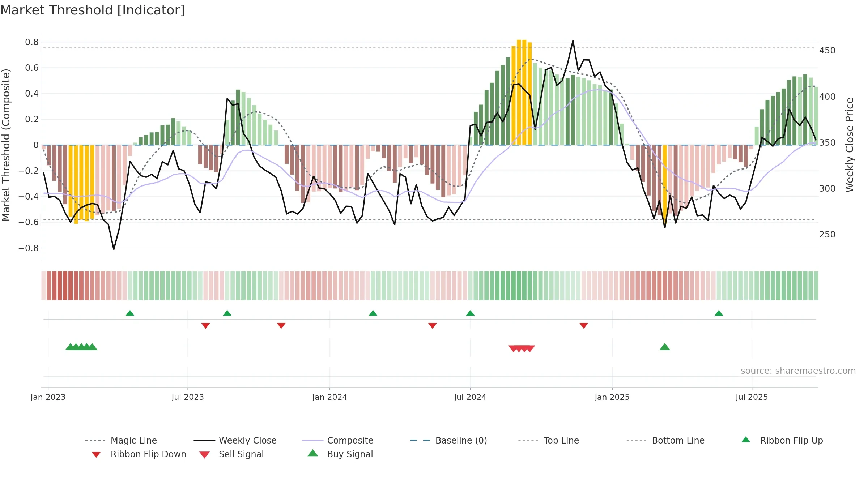Toggle the Baseline (0) legend entry

point(448,440)
